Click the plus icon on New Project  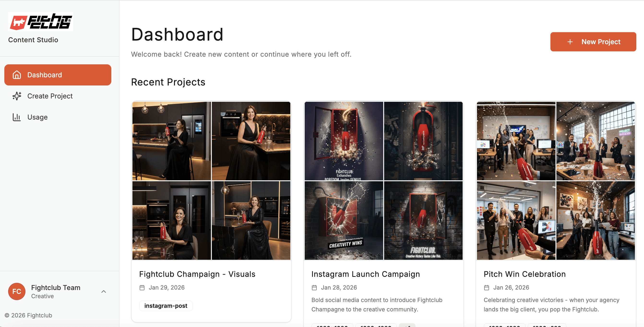pyautogui.click(x=570, y=42)
